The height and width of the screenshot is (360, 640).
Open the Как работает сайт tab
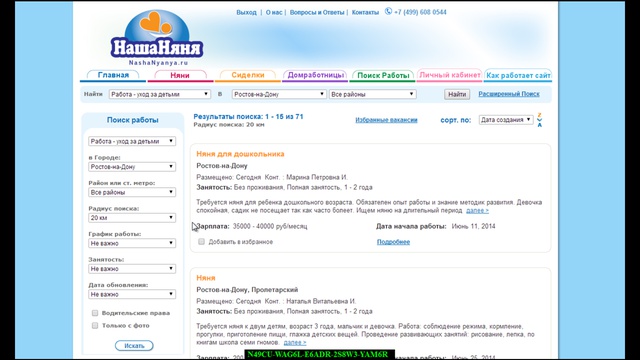tap(518, 75)
